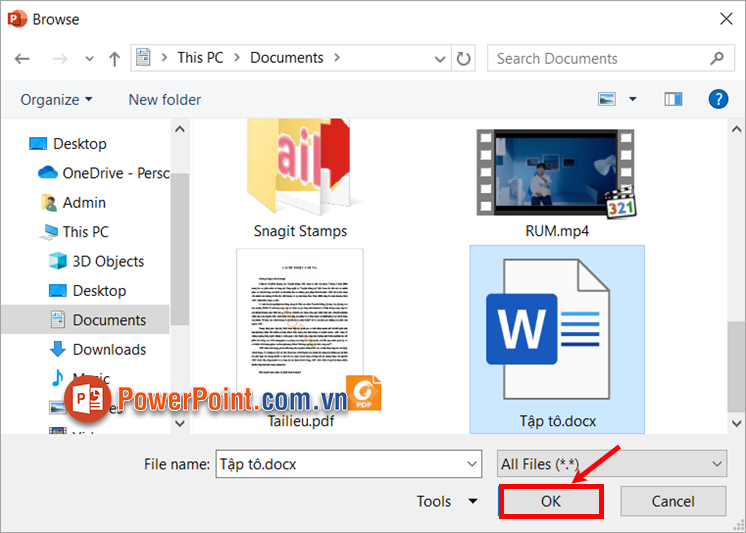The height and width of the screenshot is (533, 746).
Task: Open Help with the question mark icon
Action: tap(718, 99)
